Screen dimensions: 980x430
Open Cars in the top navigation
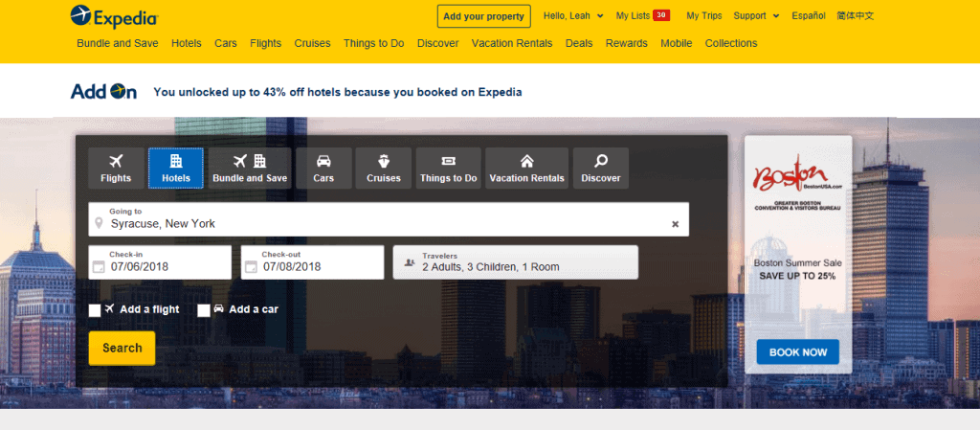tap(226, 43)
